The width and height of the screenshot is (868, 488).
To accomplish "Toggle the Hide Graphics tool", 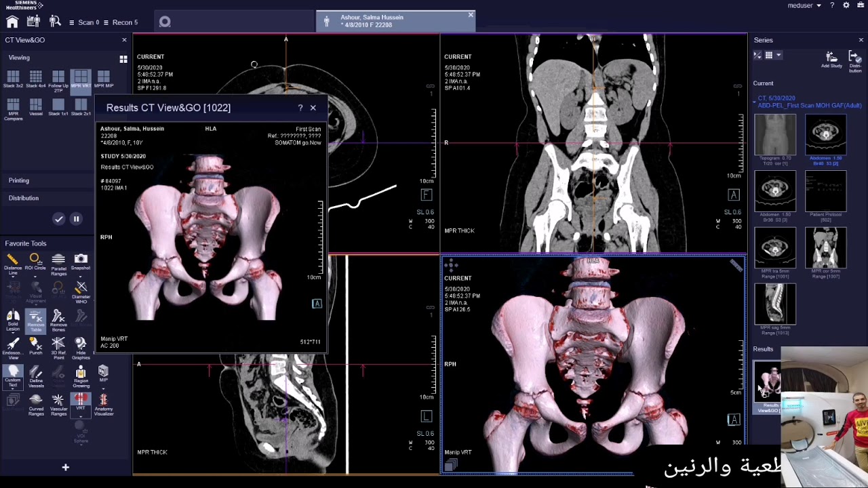I will click(x=81, y=348).
